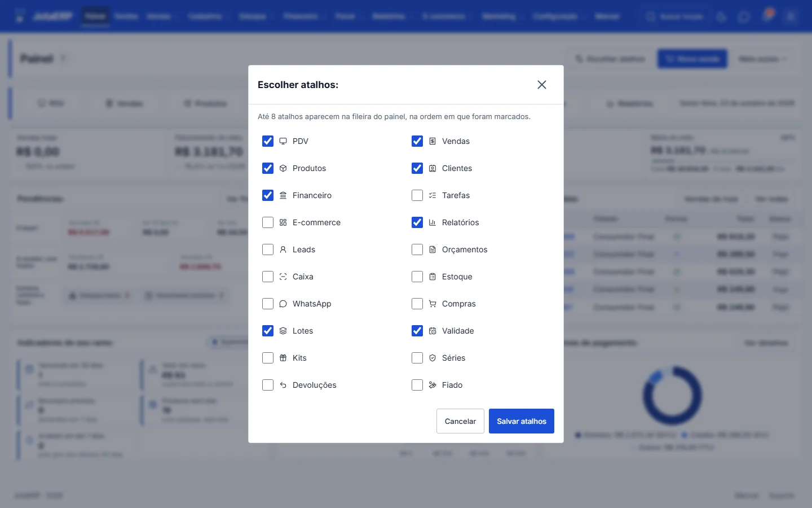Check the Tarefas shortcut checkbox
812x508 pixels.
[x=417, y=195]
